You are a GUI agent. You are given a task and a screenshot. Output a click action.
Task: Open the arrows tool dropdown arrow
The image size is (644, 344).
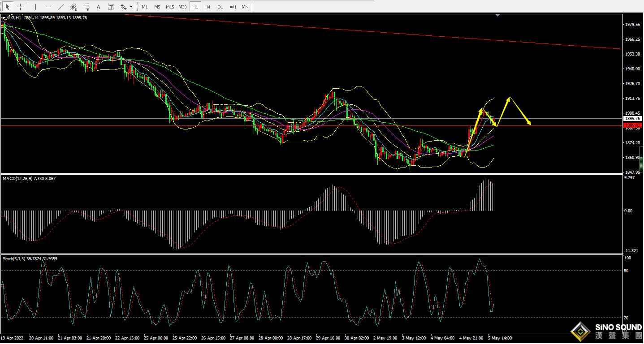coord(131,7)
